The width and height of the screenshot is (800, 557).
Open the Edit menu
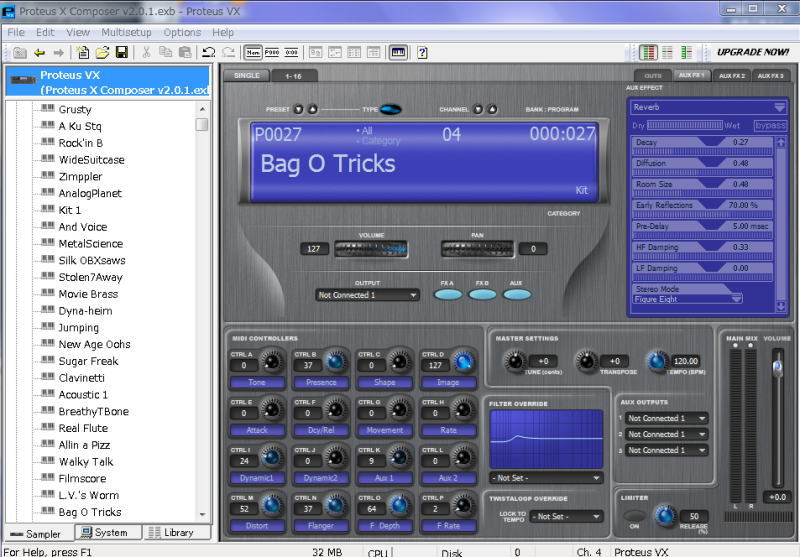click(45, 32)
